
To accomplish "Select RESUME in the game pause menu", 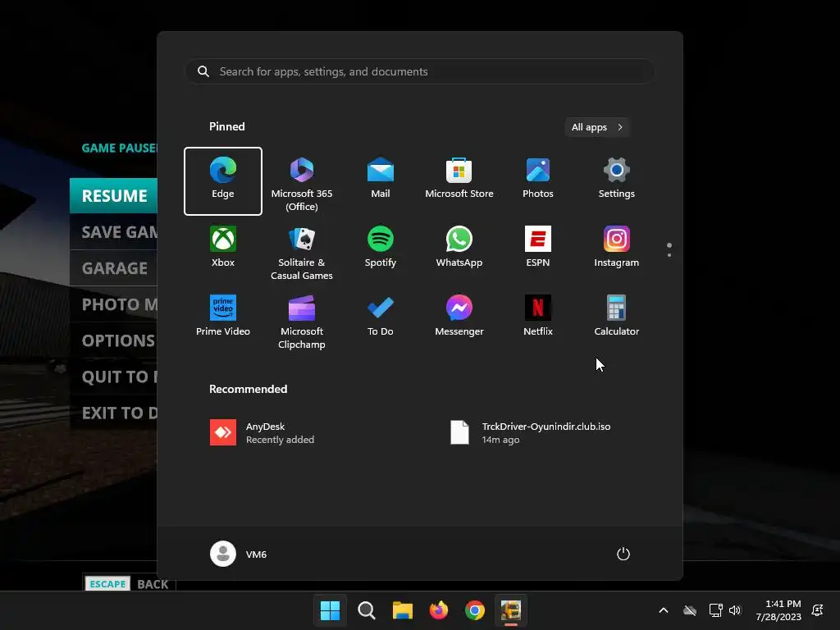I will click(x=113, y=195).
